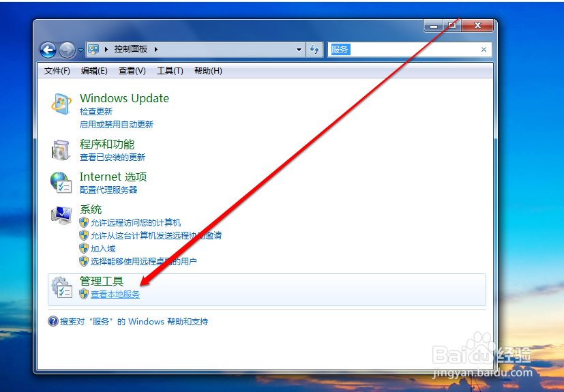Click the 管理工具 gear icon

61,287
